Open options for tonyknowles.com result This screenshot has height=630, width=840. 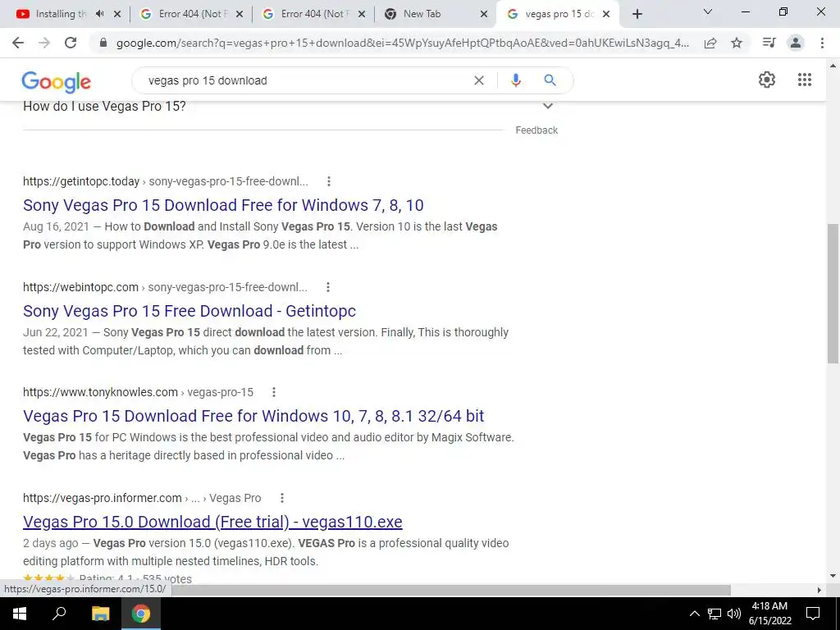click(274, 392)
